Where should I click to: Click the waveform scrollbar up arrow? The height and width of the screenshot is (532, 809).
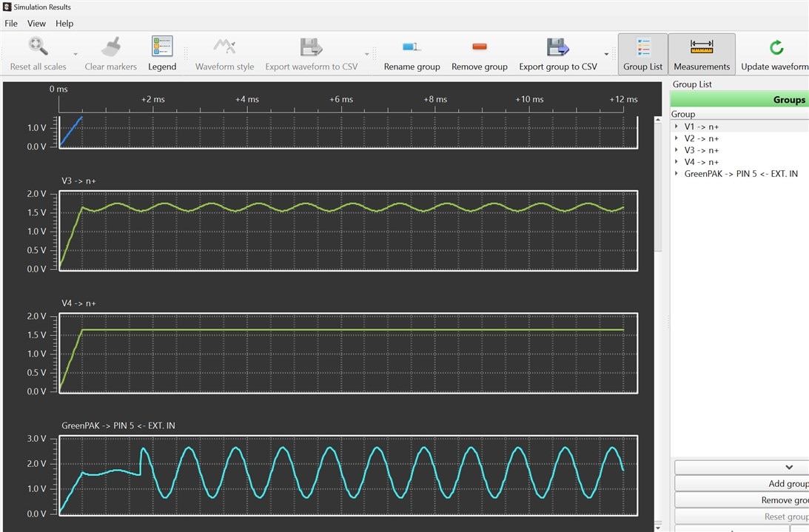(x=658, y=120)
